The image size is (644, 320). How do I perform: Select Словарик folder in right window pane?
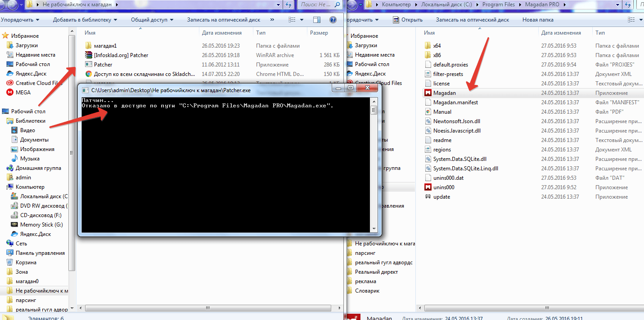tap(363, 290)
